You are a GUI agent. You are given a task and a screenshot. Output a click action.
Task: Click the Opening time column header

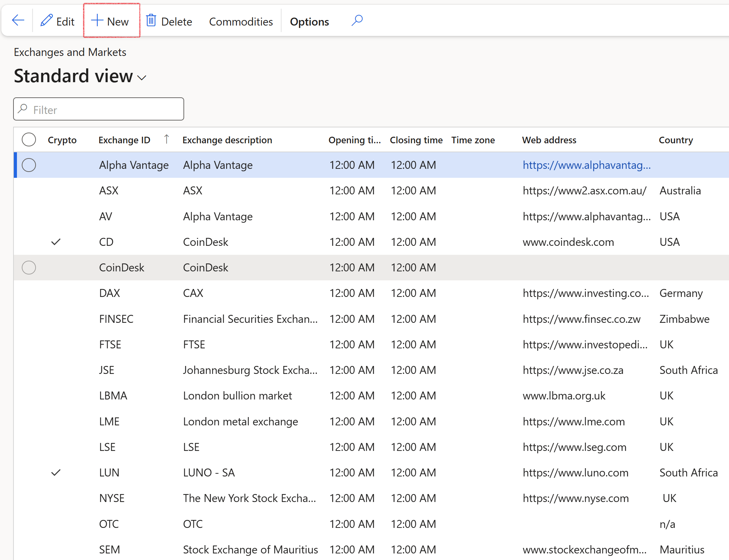point(354,140)
